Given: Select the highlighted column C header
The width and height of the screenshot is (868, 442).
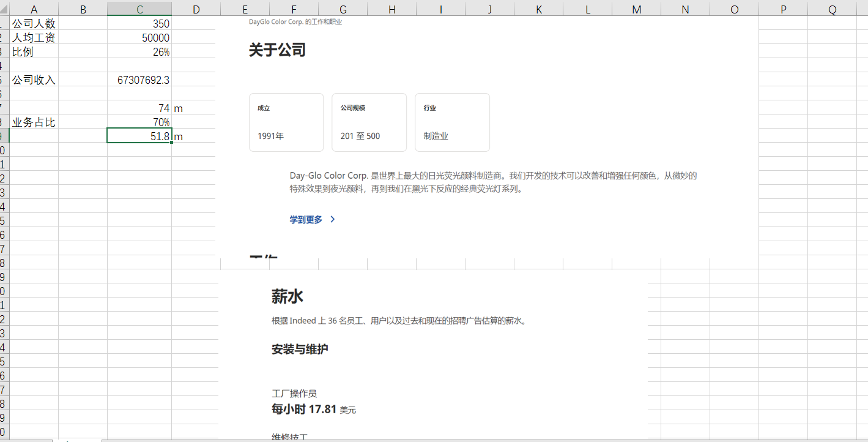Looking at the screenshot, I should point(139,9).
